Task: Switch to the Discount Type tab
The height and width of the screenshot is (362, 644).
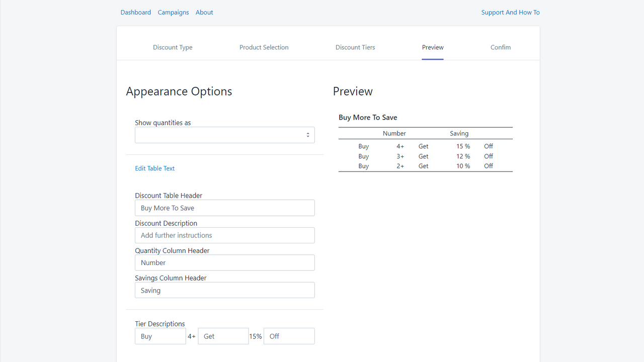Action: (173, 47)
